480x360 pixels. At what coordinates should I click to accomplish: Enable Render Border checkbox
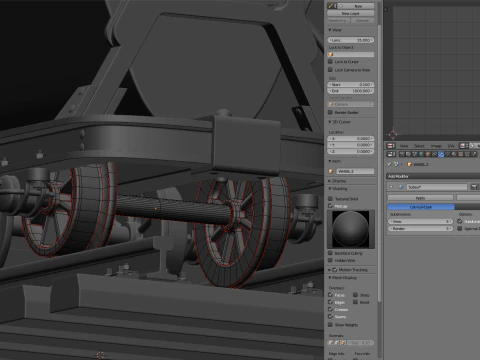(330, 112)
